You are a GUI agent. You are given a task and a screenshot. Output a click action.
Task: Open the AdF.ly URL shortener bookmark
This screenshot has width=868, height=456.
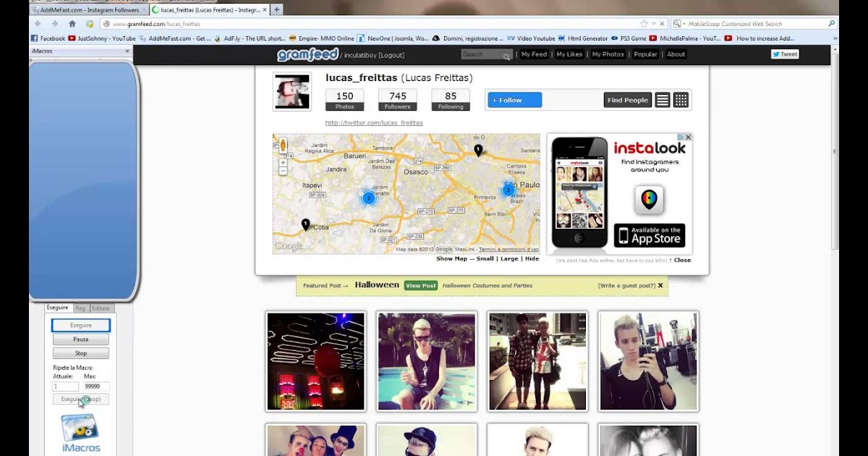(x=250, y=38)
